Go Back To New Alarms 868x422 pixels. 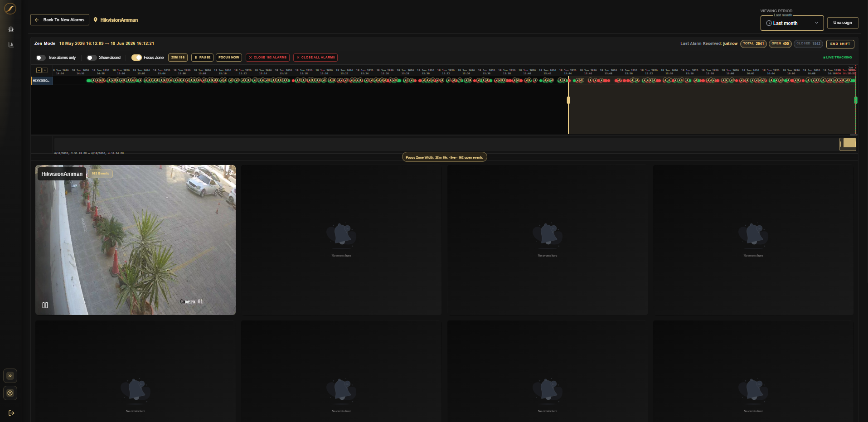(x=60, y=20)
